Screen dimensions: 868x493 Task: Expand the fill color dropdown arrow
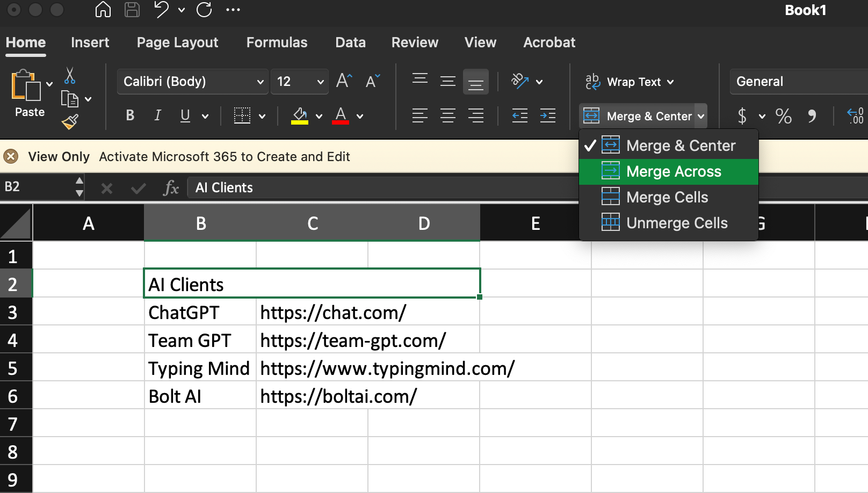[319, 116]
